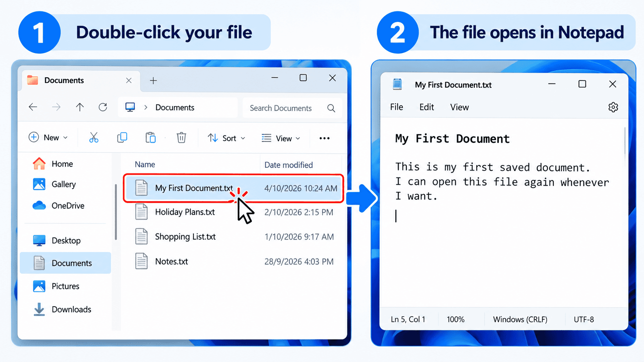Select Gallery in the navigation pane
Image resolution: width=644 pixels, height=362 pixels.
pos(65,184)
